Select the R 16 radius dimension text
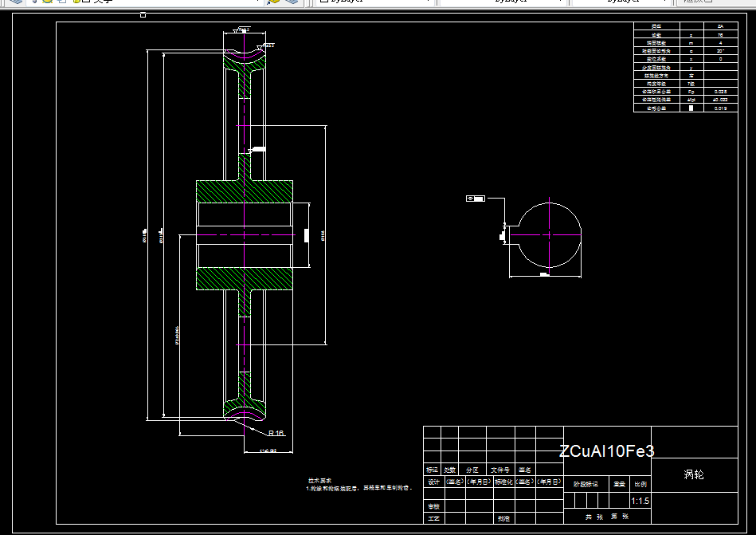This screenshot has height=535, width=756. click(276, 433)
